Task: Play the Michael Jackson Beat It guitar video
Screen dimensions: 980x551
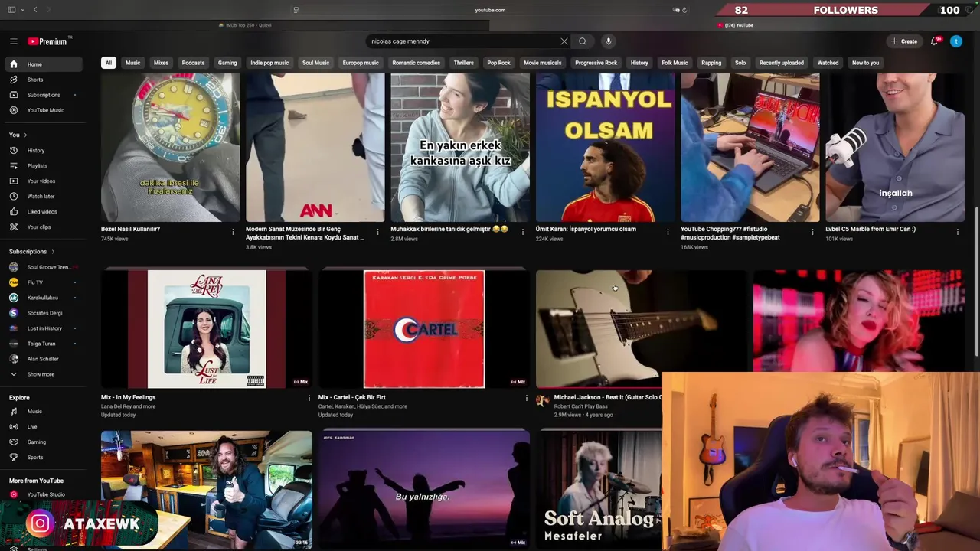Action: point(641,329)
